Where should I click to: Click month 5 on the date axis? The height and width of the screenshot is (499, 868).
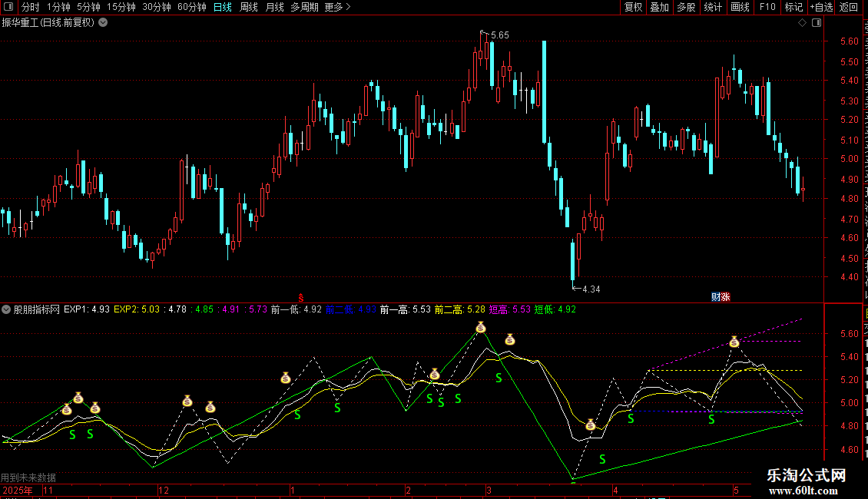coord(736,491)
